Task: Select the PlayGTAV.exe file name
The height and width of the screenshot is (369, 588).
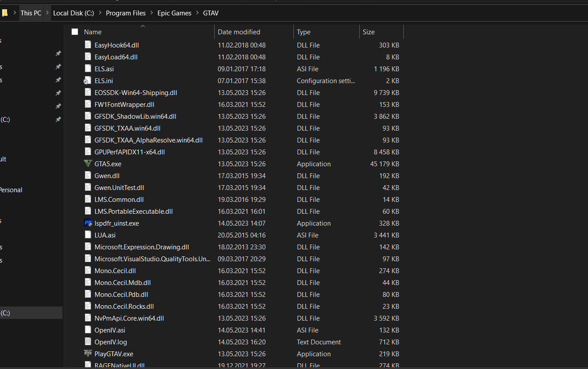Action: click(114, 354)
